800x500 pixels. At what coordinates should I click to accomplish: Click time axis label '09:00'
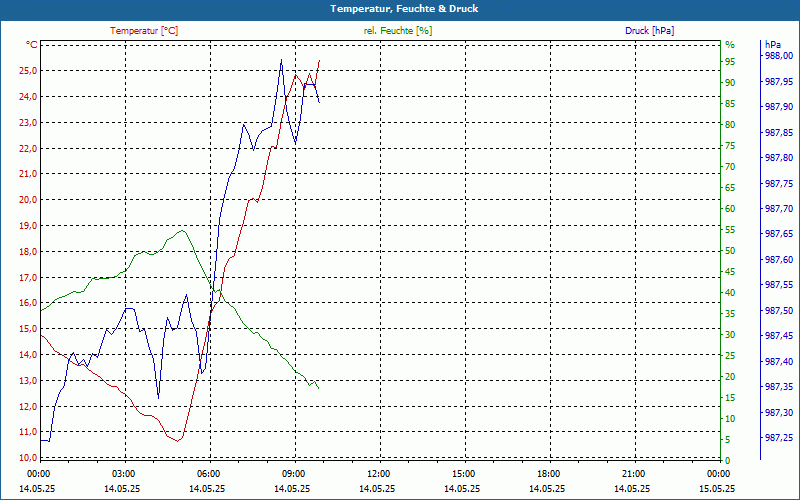tap(293, 474)
